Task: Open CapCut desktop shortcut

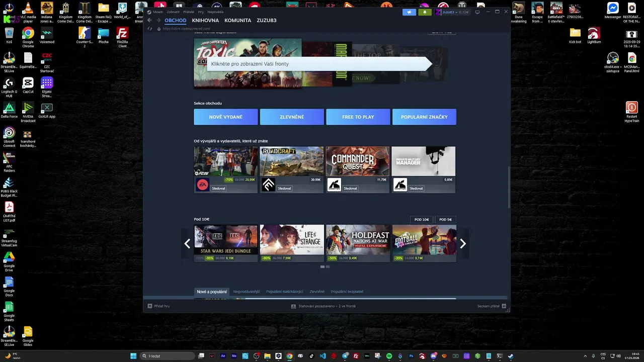Action: (28, 83)
